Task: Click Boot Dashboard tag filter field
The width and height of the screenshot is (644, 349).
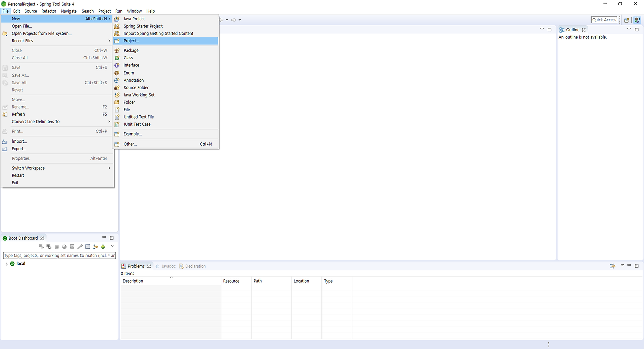Action: click(59, 256)
